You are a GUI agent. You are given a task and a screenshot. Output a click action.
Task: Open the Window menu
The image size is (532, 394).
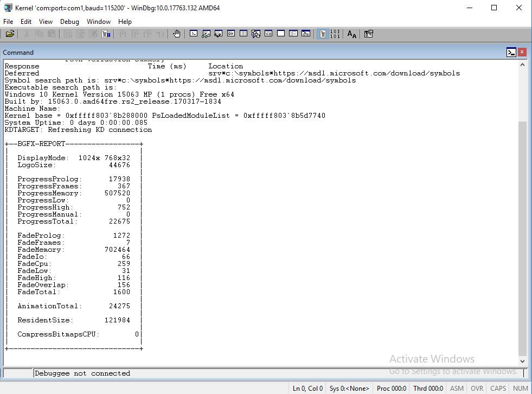(99, 22)
